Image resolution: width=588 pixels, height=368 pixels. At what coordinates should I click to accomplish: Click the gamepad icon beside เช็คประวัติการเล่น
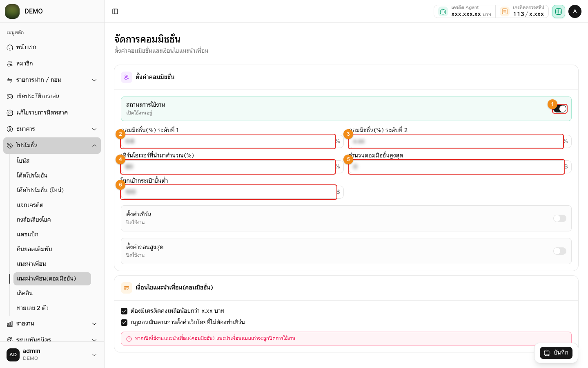pos(10,96)
